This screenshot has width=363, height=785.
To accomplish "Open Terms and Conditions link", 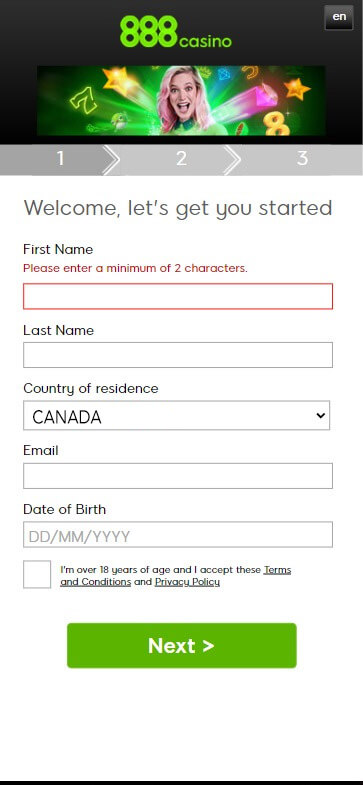I will pos(176,576).
